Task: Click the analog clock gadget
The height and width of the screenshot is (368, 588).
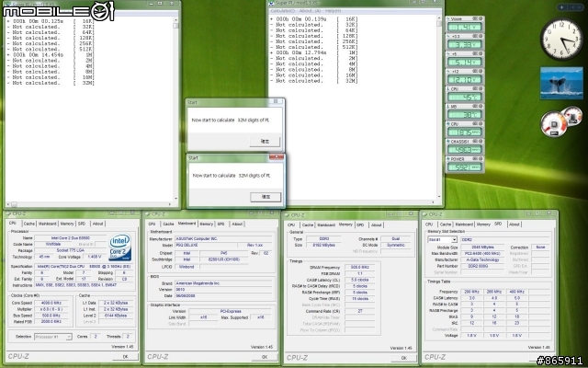Action: point(561,39)
